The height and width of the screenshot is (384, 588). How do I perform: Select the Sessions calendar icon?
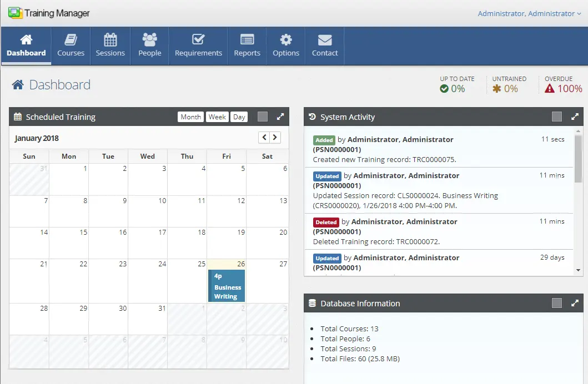(110, 38)
